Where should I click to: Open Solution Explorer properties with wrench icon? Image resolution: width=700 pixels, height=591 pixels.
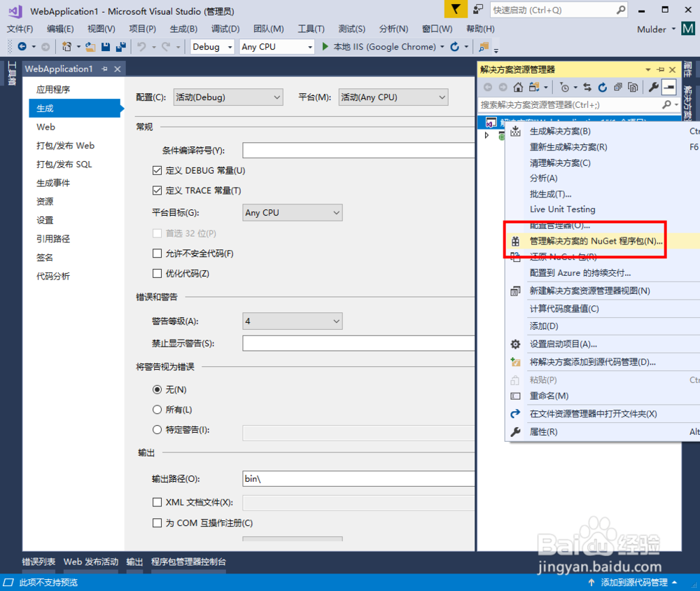click(653, 87)
